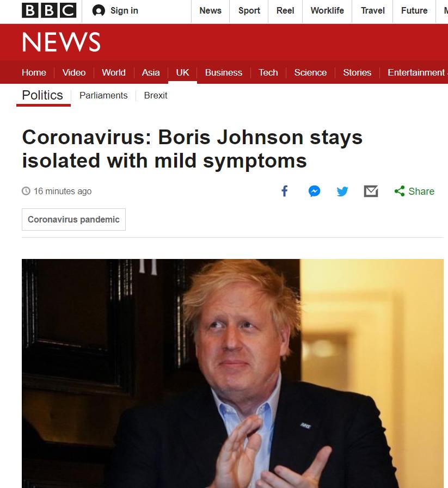Open the Business news section
Screen dimensions: 448x488
224,72
